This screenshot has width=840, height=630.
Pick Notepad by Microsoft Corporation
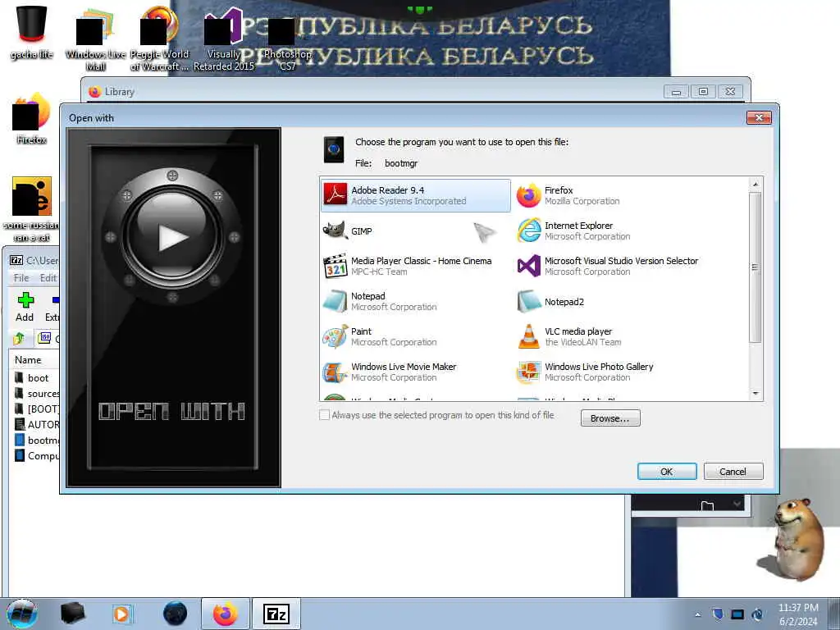[415, 302]
